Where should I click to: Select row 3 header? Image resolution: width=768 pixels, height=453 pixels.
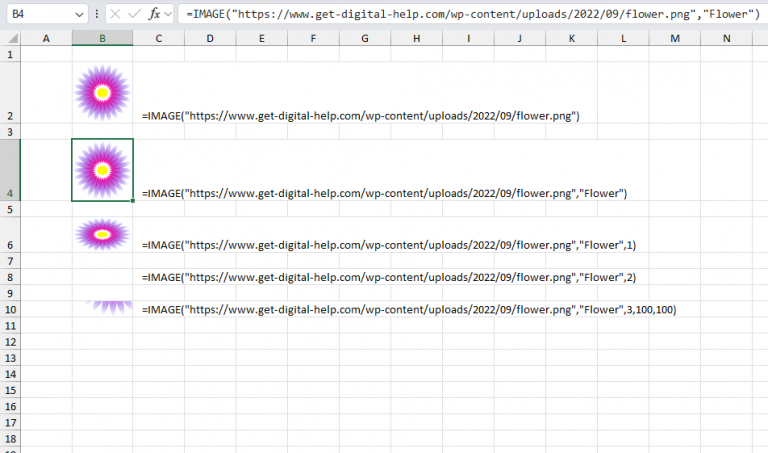click(x=10, y=132)
